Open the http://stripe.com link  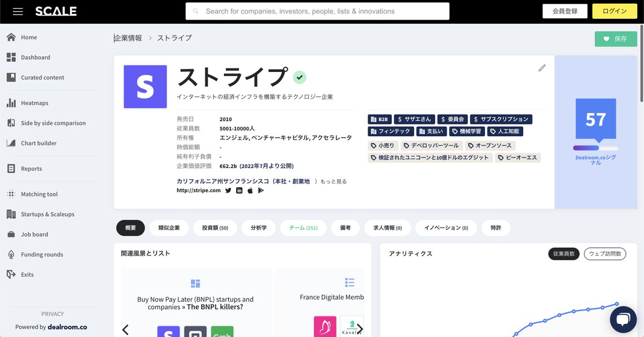(x=199, y=191)
